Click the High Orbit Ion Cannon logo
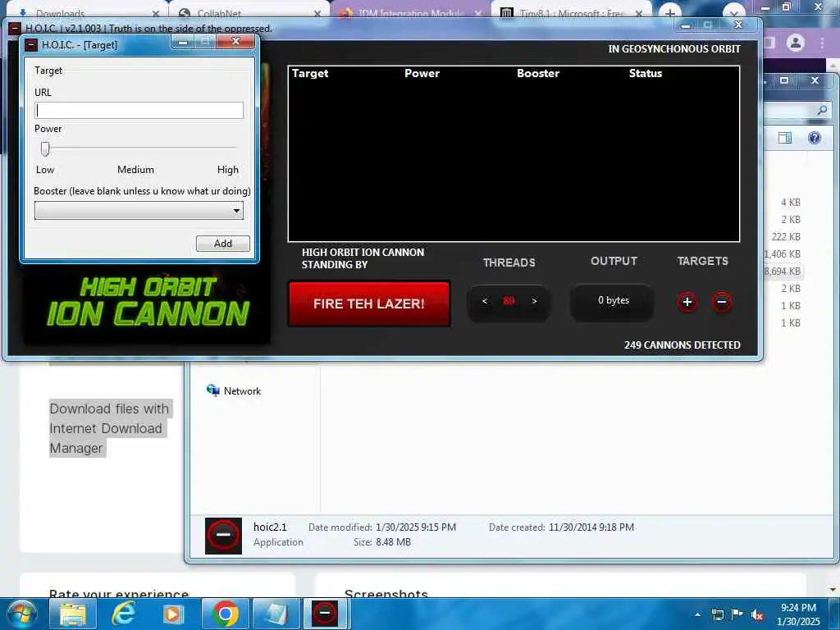 (x=148, y=302)
